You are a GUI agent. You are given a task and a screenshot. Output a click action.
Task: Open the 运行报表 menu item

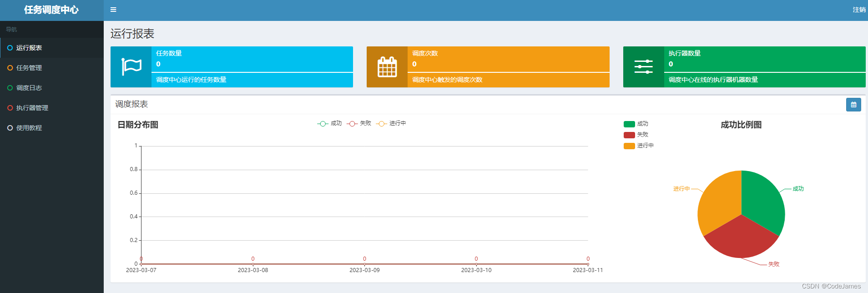pos(52,48)
